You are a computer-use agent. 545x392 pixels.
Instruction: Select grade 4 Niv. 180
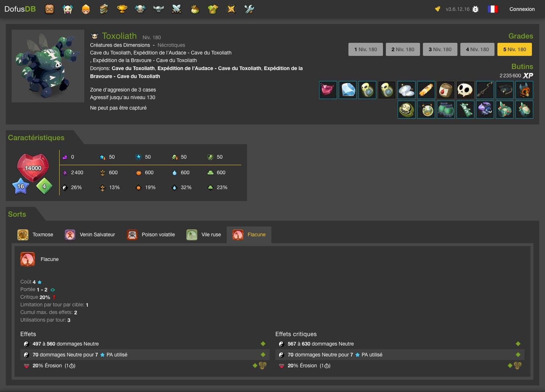click(477, 49)
